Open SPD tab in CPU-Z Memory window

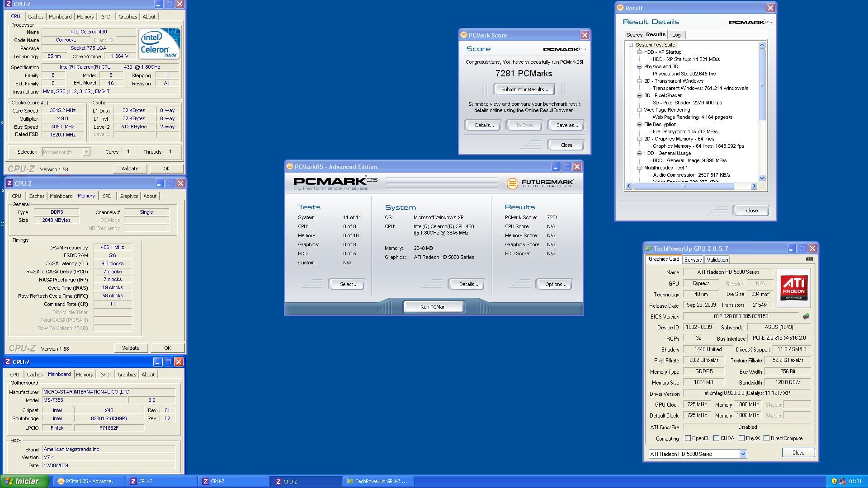coord(107,196)
